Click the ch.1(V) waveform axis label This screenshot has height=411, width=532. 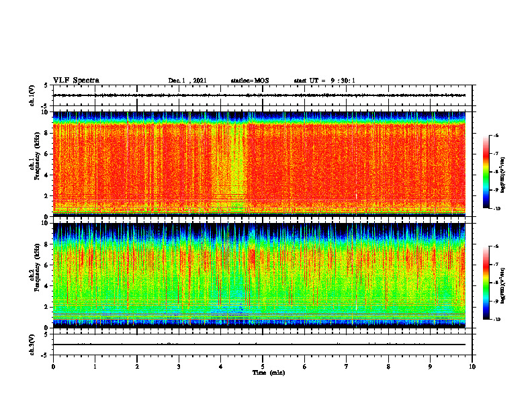32,95
